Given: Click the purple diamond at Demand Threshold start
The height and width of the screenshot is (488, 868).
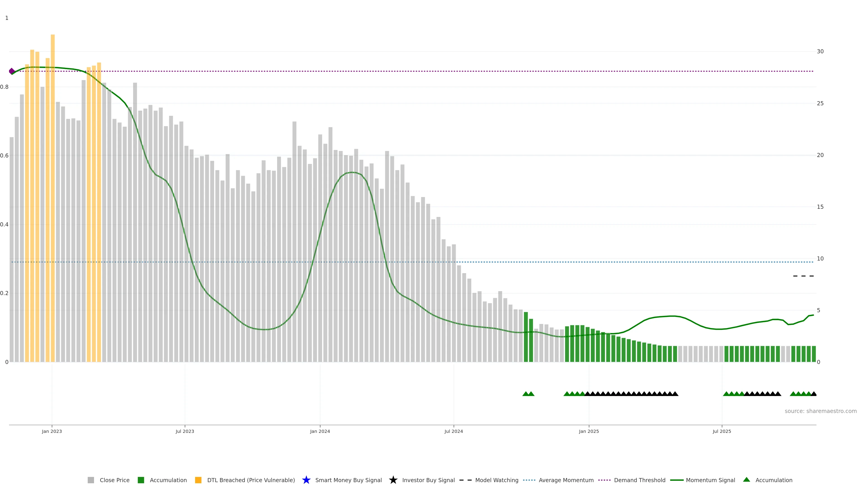Looking at the screenshot, I should click(12, 71).
